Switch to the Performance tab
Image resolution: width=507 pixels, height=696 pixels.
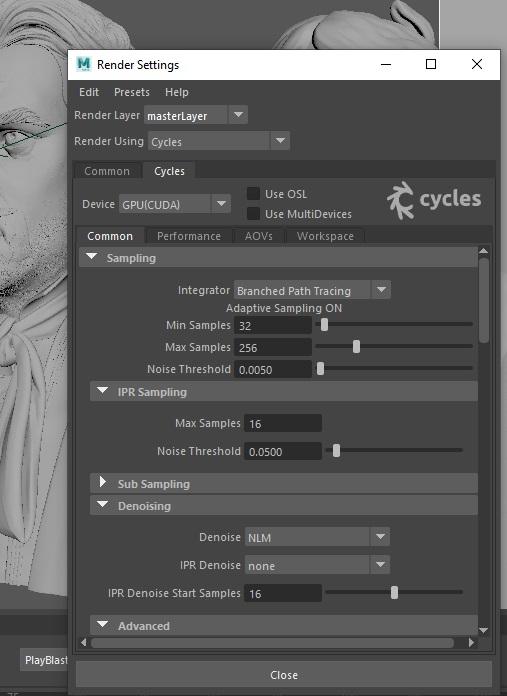(x=189, y=236)
